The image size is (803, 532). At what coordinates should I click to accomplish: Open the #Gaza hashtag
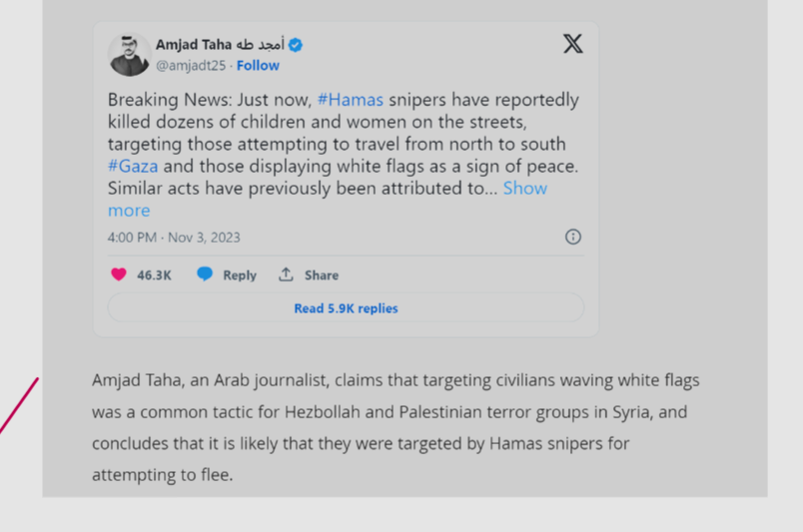click(x=133, y=166)
